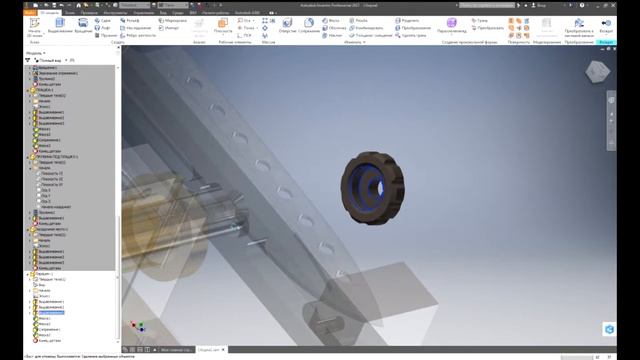Pick the Рельеф (Emboss) tool
Screen dimensions: 640x360
click(x=130, y=20)
